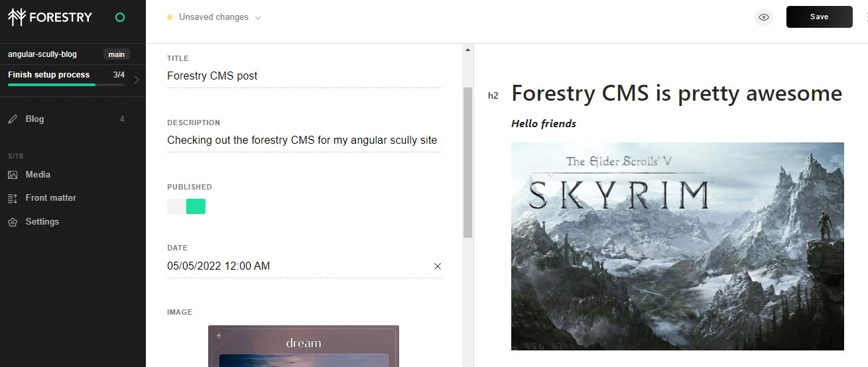Click the scrollbar up arrow
The height and width of the screenshot is (367, 868).
tap(467, 50)
